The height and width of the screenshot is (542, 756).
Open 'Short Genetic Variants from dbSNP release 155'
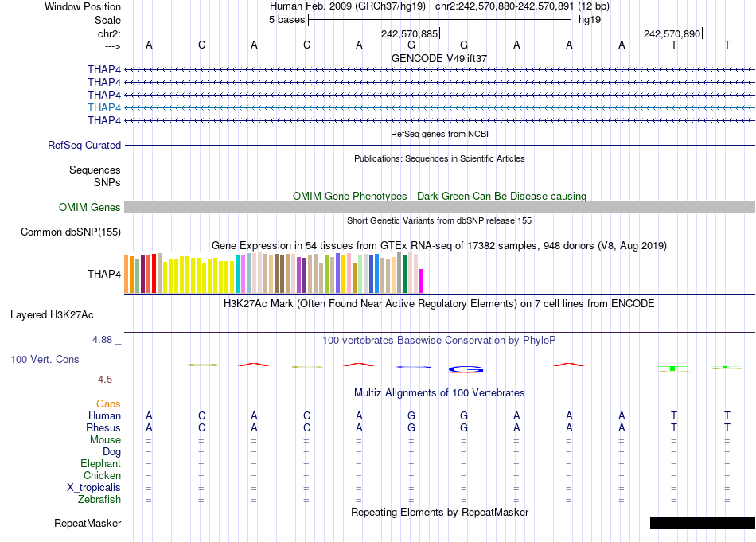coord(439,220)
